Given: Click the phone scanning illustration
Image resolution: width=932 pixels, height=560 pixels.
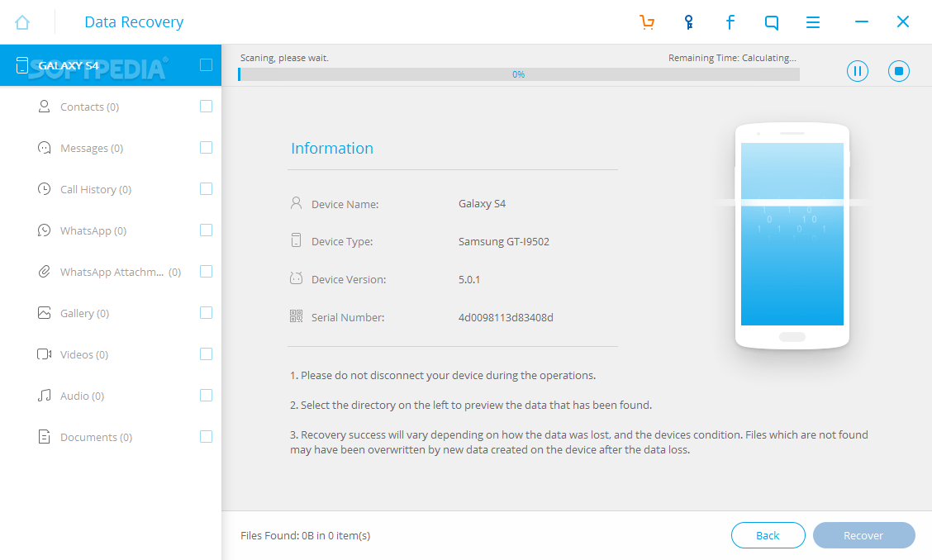Looking at the screenshot, I should (792, 235).
